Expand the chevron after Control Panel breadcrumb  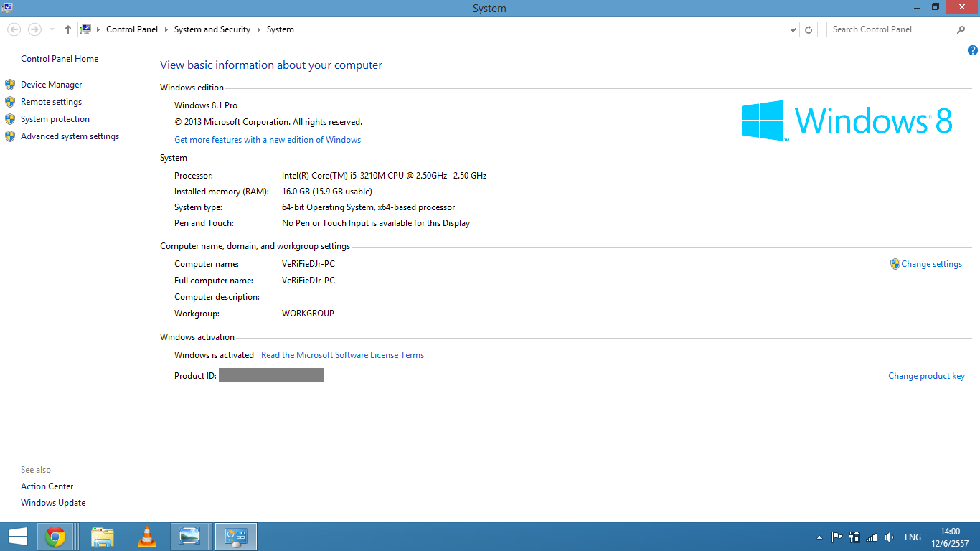(166, 29)
